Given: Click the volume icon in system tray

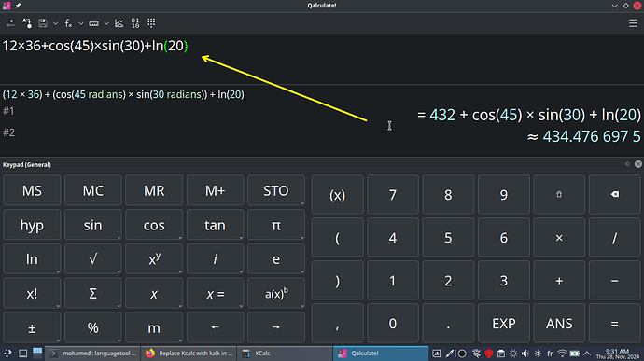Looking at the screenshot, I should tap(525, 354).
